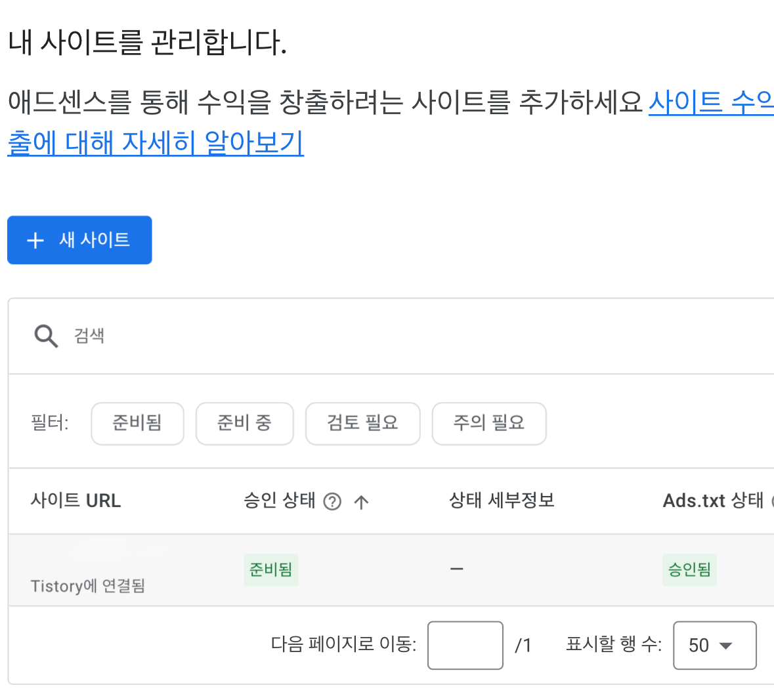The height and width of the screenshot is (700, 774).
Task: Open the help tooltip next to 승인 상태
Action: [x=332, y=501]
